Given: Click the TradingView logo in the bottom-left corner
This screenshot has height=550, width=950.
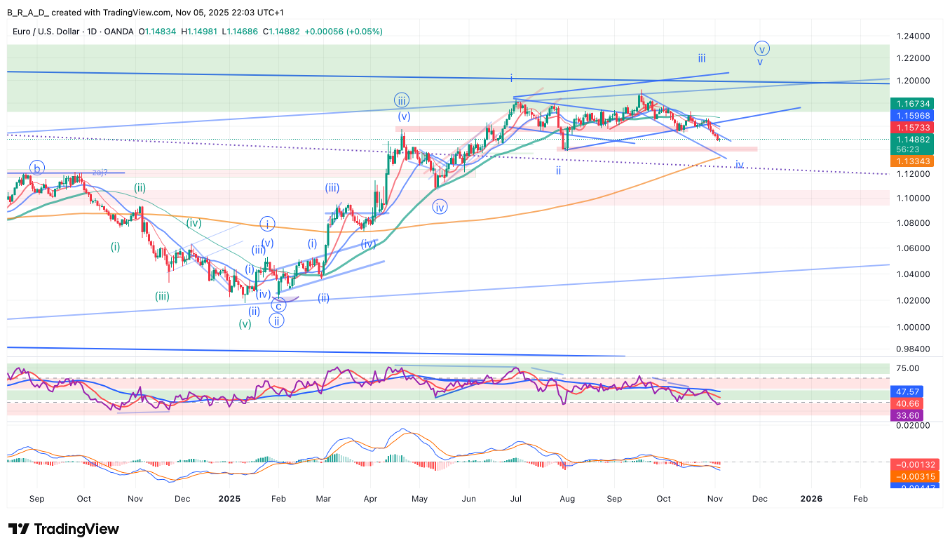Looking at the screenshot, I should tap(63, 529).
